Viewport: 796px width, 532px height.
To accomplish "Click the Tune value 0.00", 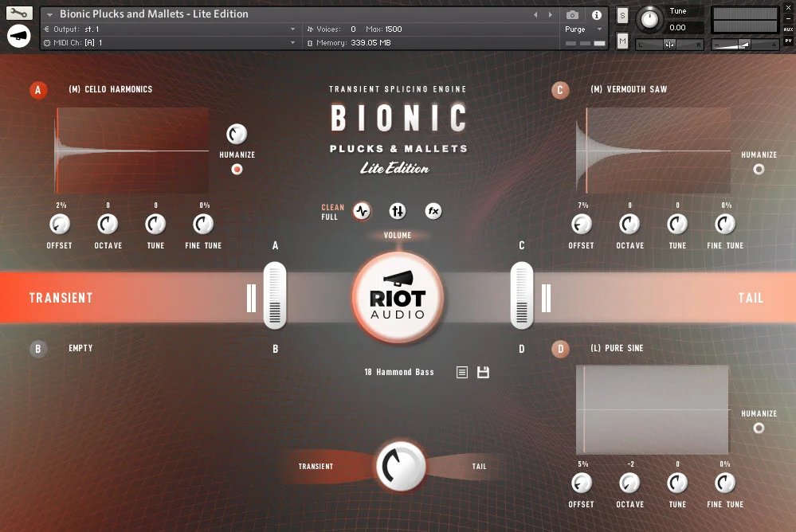I will point(678,27).
